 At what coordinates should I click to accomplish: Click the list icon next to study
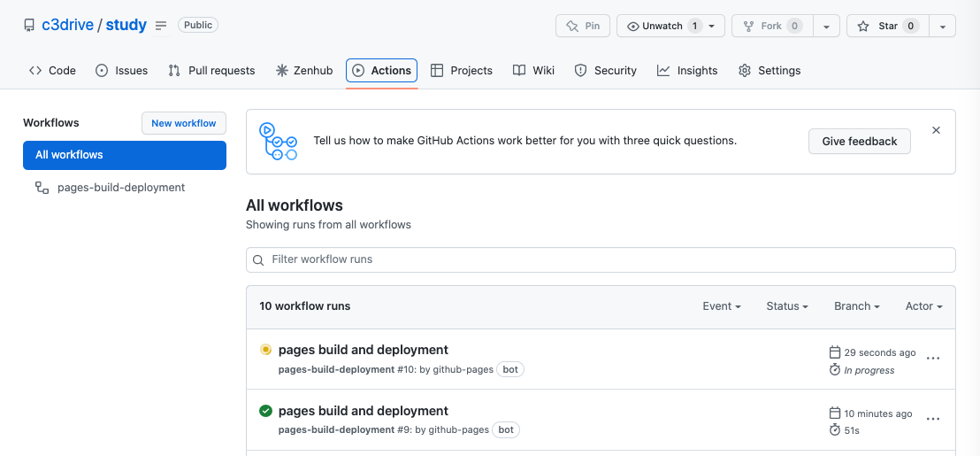pyautogui.click(x=161, y=26)
